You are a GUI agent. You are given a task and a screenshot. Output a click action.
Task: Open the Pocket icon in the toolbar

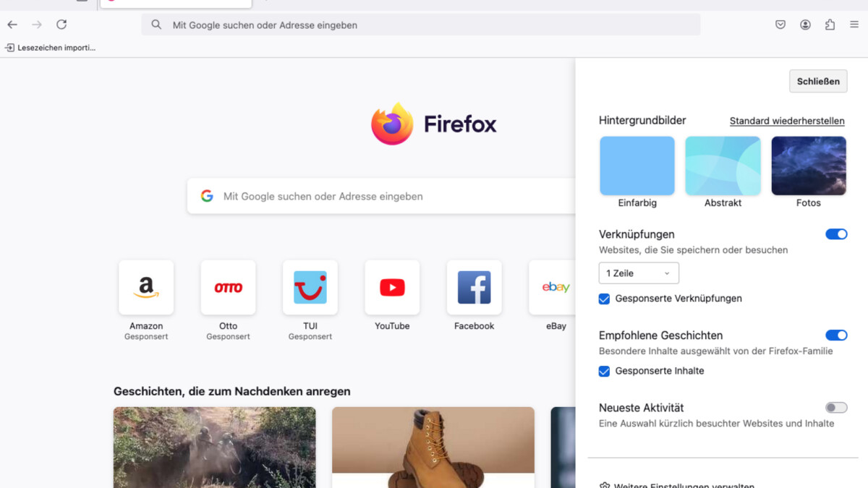tap(780, 24)
